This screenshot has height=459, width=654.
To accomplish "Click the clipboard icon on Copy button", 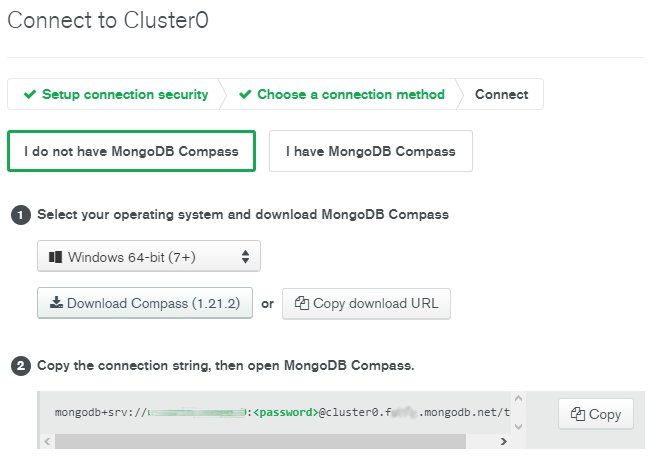I will 577,414.
